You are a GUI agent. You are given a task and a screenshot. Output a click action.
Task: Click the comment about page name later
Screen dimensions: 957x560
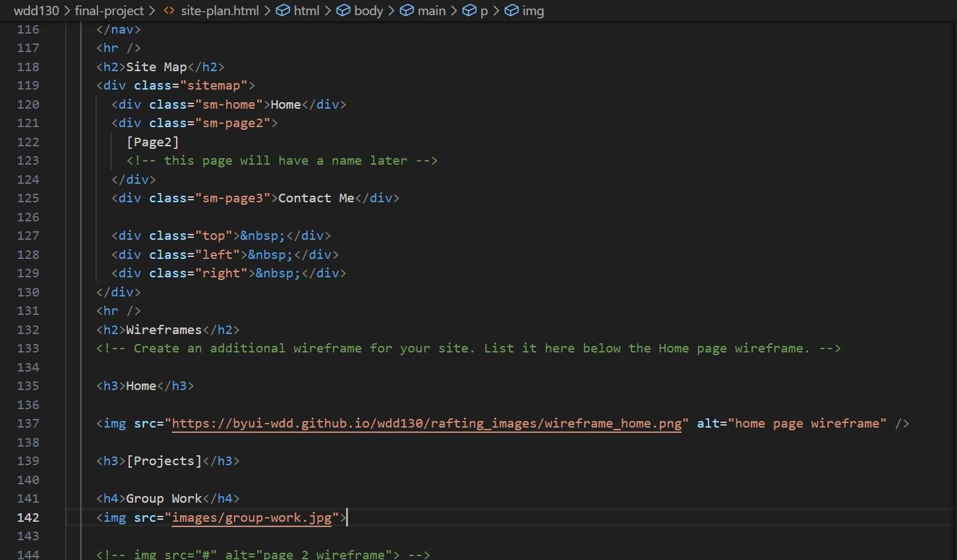click(281, 161)
